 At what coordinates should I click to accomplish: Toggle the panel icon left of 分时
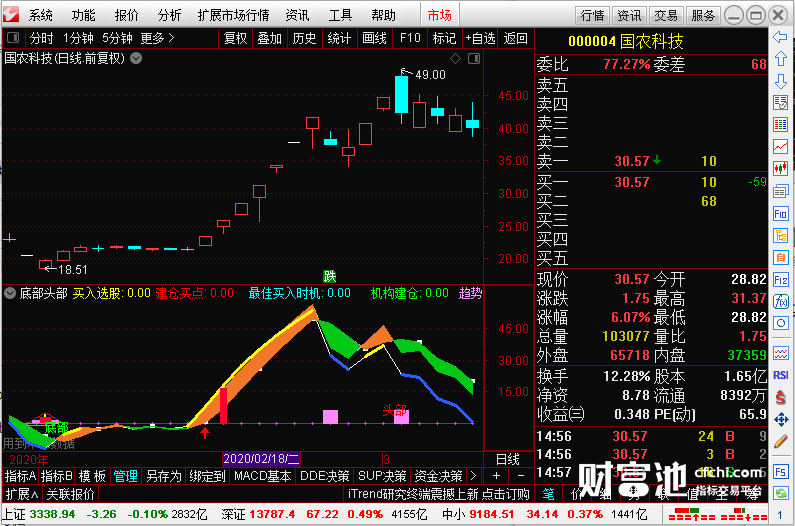pyautogui.click(x=13, y=38)
